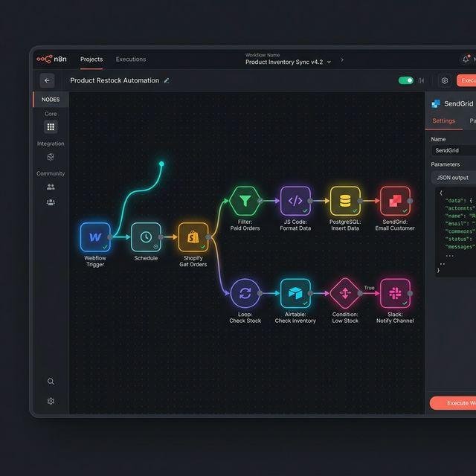Select the Webflow Trigger node
The height and width of the screenshot is (476, 476).
pyautogui.click(x=95, y=237)
